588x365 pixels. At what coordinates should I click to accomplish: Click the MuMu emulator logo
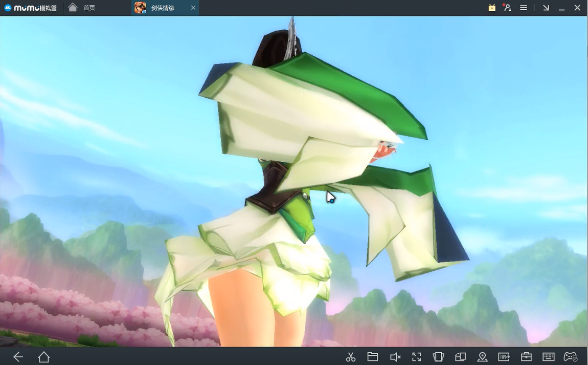tap(30, 8)
